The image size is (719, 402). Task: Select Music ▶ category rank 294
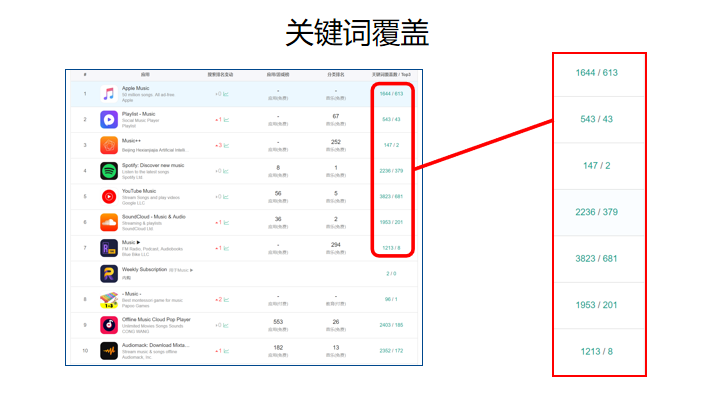pyautogui.click(x=336, y=245)
